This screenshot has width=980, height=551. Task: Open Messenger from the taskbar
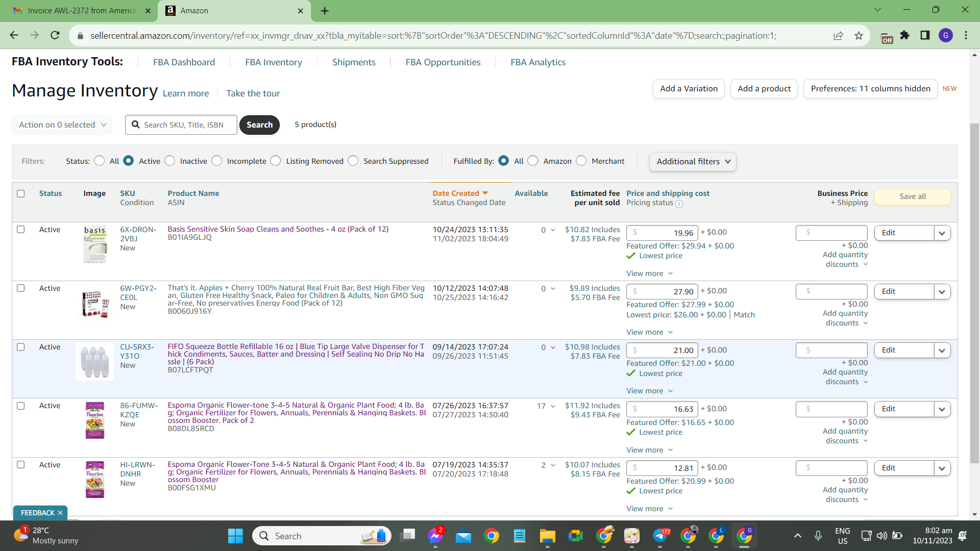[435, 536]
